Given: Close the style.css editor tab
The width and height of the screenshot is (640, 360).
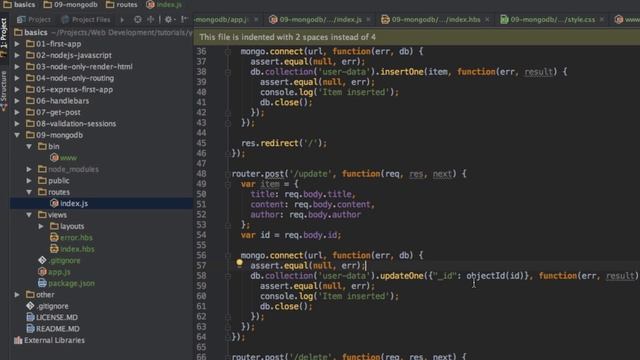Looking at the screenshot, I should tap(602, 19).
